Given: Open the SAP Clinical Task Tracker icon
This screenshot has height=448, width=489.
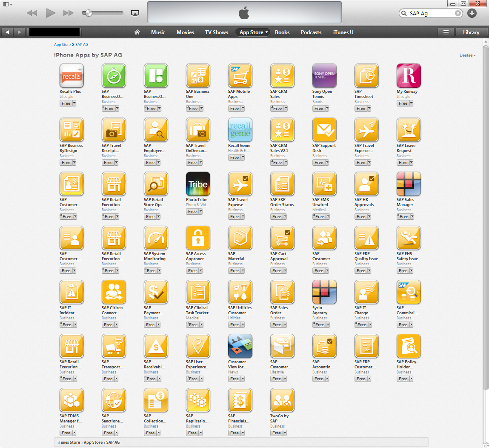Looking at the screenshot, I should click(198, 292).
